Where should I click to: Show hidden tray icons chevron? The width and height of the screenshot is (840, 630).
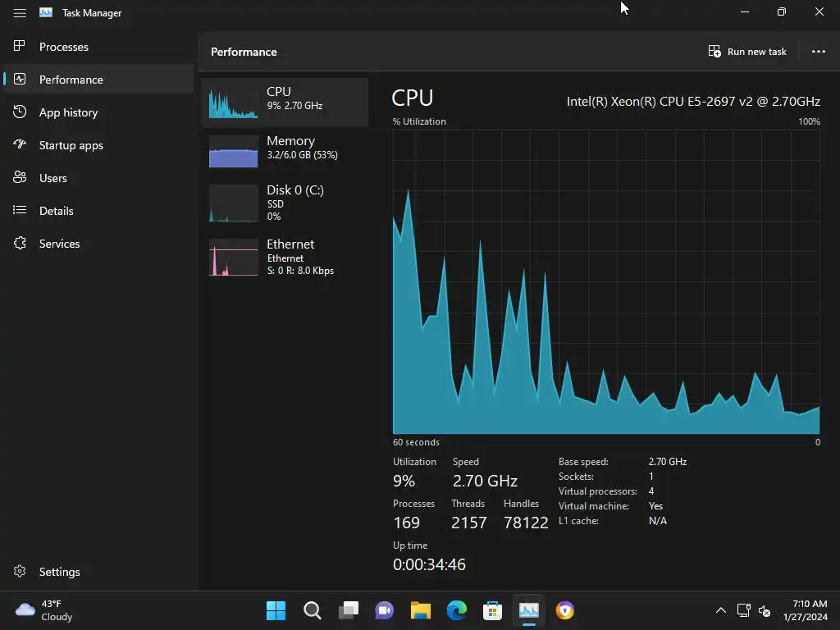point(721,610)
